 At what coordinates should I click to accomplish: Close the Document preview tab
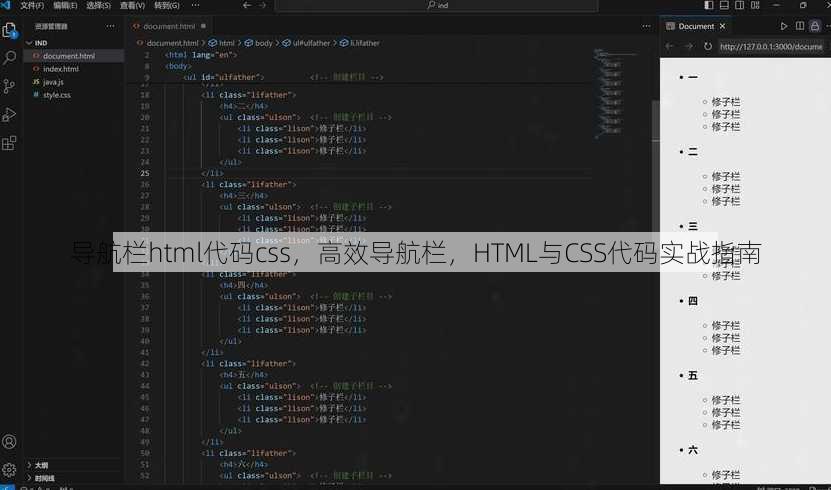tap(722, 26)
